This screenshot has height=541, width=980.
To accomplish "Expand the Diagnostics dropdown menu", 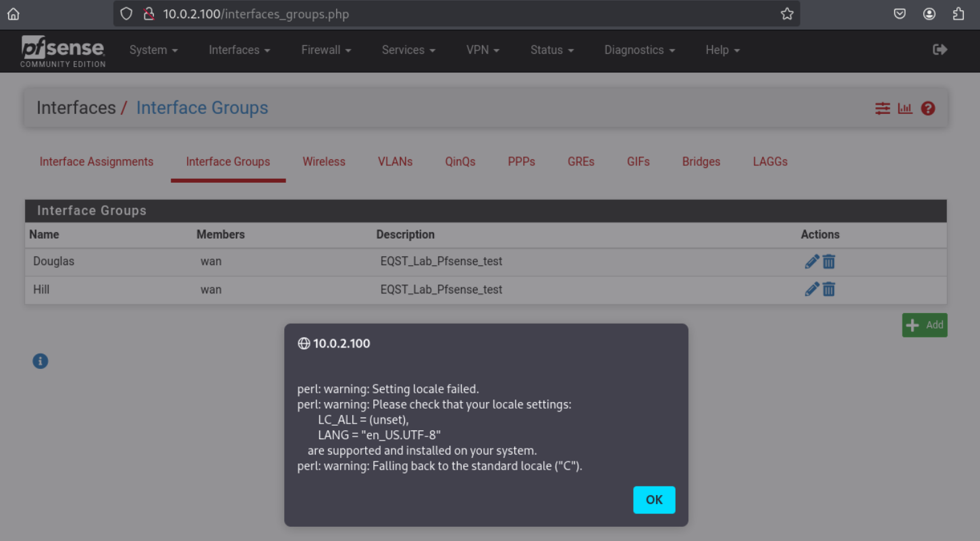I will 639,50.
